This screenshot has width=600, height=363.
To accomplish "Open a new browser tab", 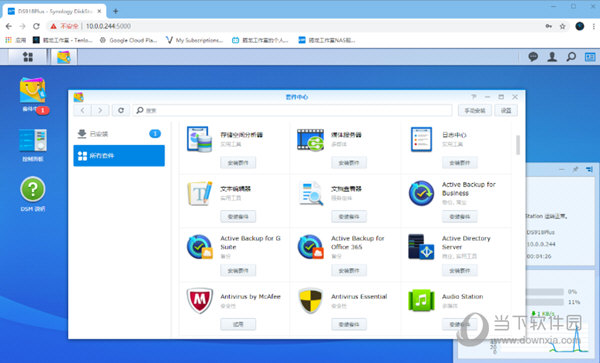I will 116,11.
